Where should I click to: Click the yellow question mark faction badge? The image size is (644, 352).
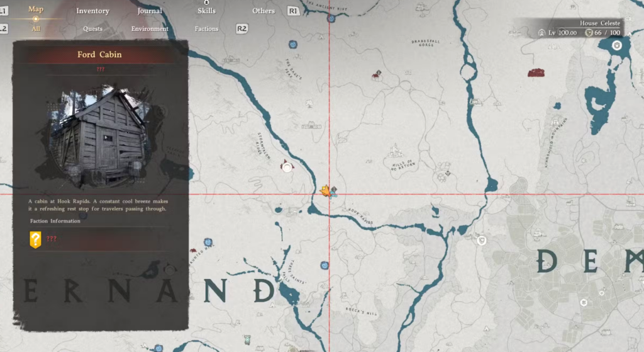36,239
